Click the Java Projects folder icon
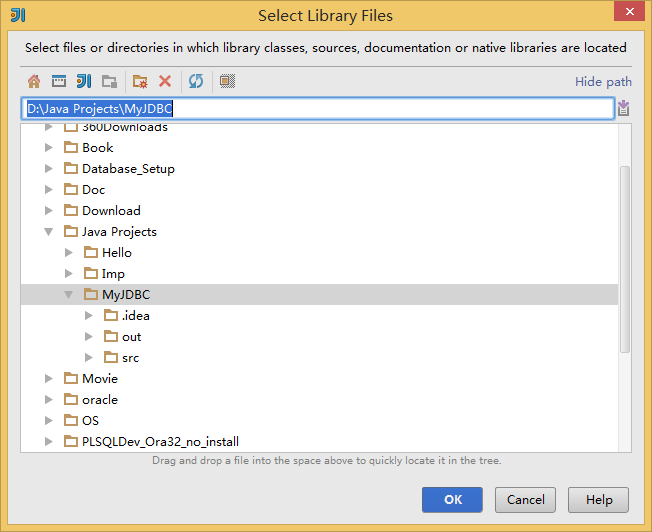Viewport: 652px width, 532px height. coord(71,231)
